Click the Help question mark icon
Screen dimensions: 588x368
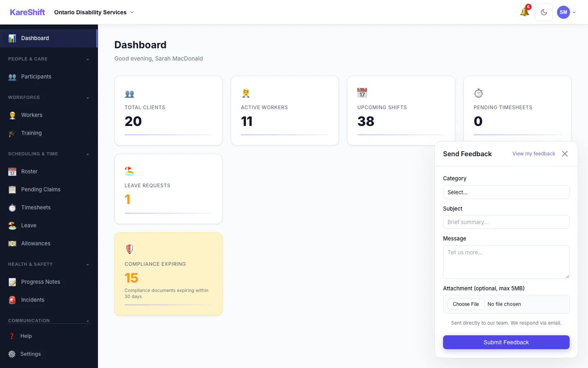click(12, 336)
